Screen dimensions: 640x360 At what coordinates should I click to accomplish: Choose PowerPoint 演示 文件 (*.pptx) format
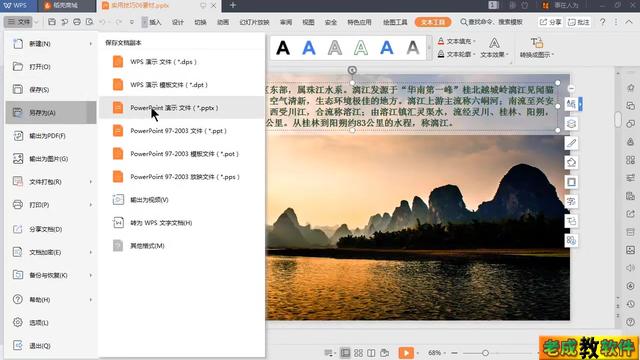coord(182,108)
